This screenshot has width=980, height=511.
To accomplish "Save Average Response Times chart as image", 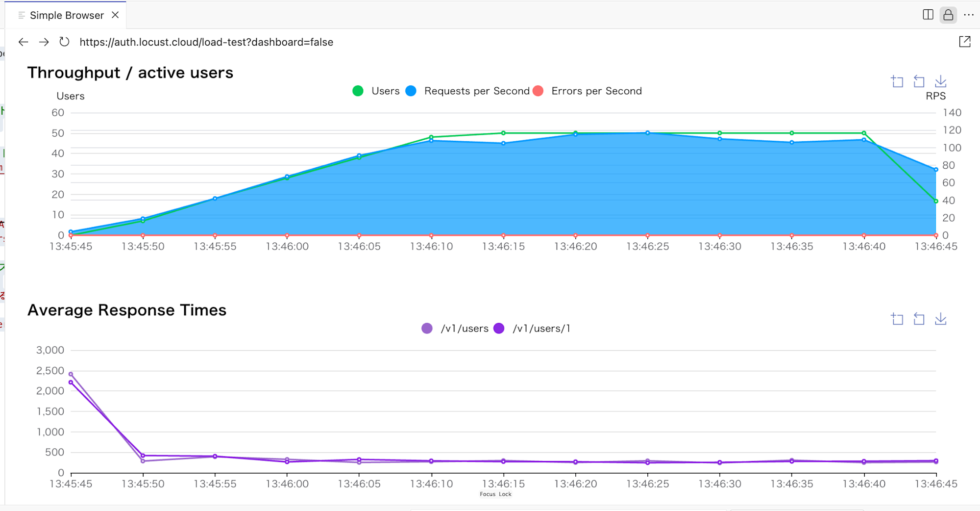I will [x=940, y=319].
